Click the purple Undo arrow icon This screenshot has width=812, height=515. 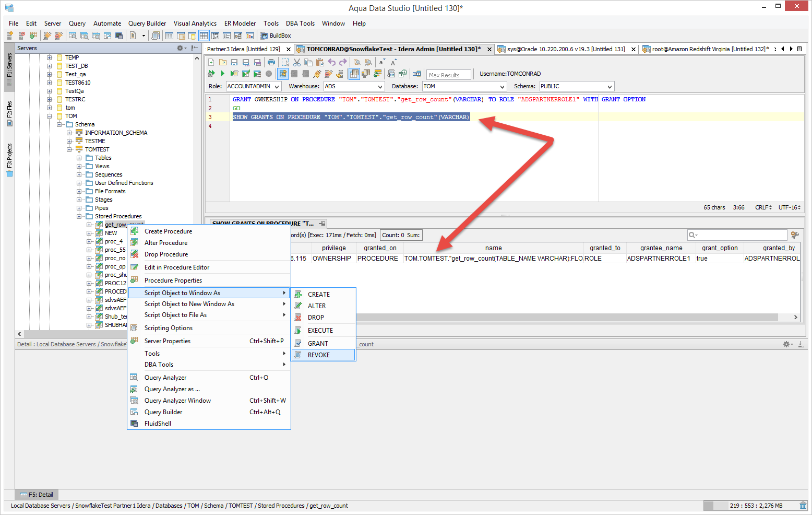pos(332,62)
